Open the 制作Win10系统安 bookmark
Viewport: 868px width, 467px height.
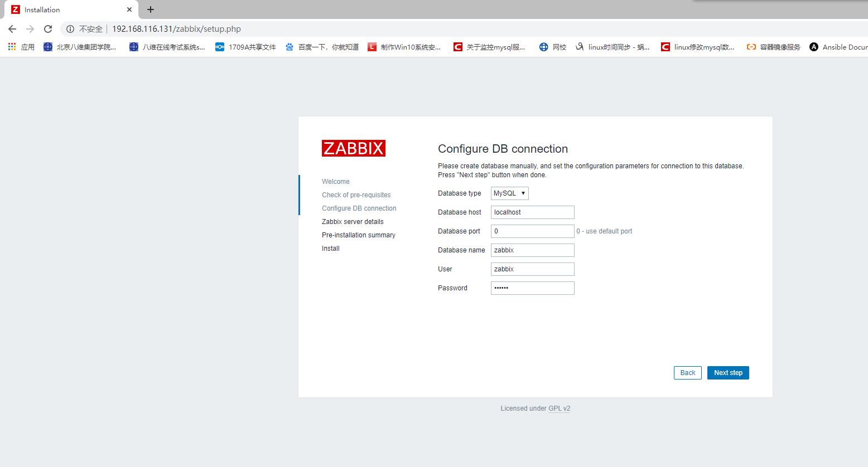click(x=404, y=47)
